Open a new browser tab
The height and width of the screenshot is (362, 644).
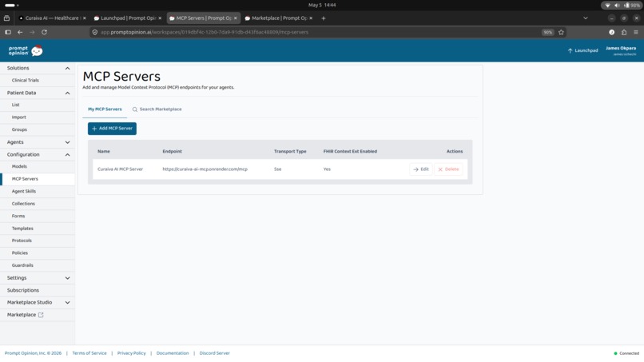pos(324,18)
